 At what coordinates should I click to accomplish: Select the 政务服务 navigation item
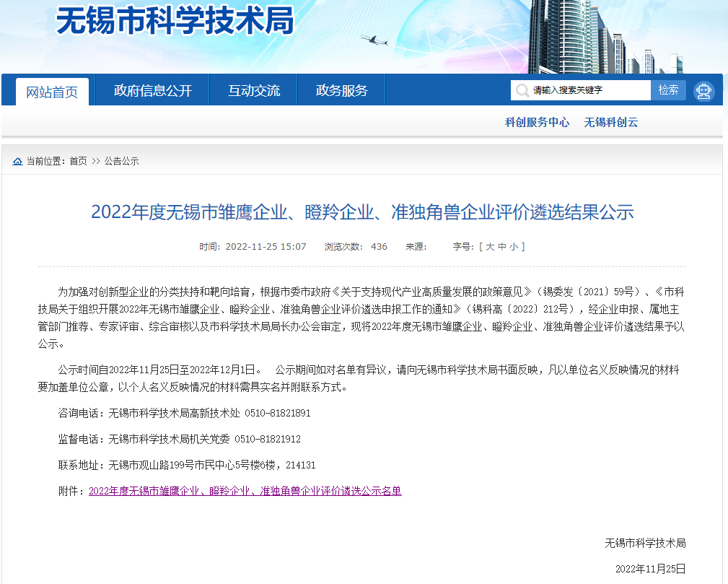[x=341, y=91]
